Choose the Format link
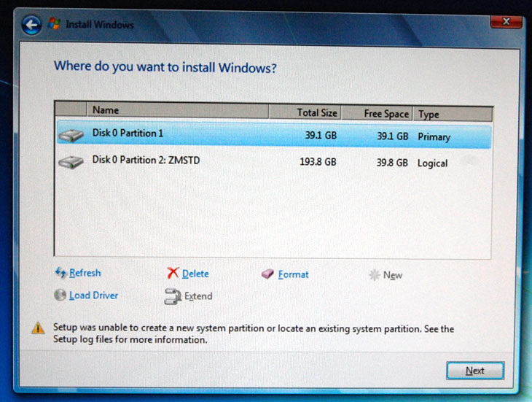This screenshot has height=402, width=532. (x=294, y=274)
